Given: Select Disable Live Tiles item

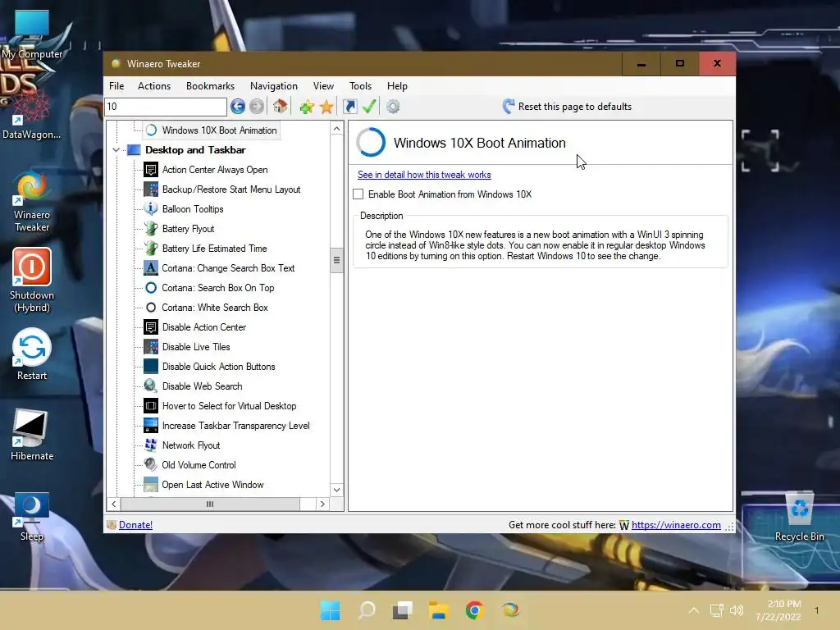Looking at the screenshot, I should click(x=196, y=347).
